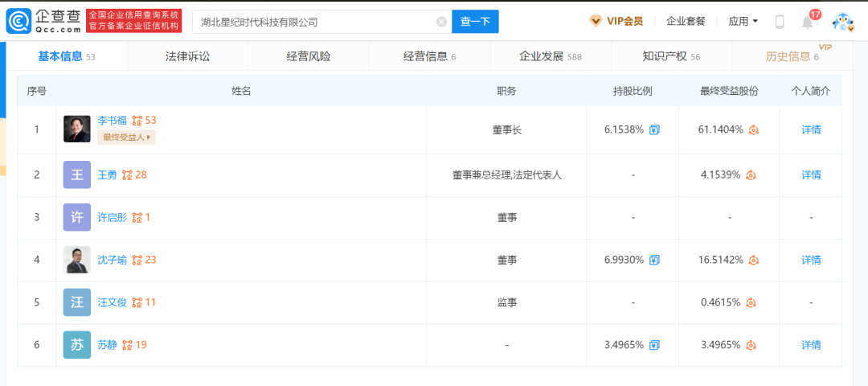Open beneficiary chain icon beside 0.4615%
868x386 pixels.
click(751, 302)
